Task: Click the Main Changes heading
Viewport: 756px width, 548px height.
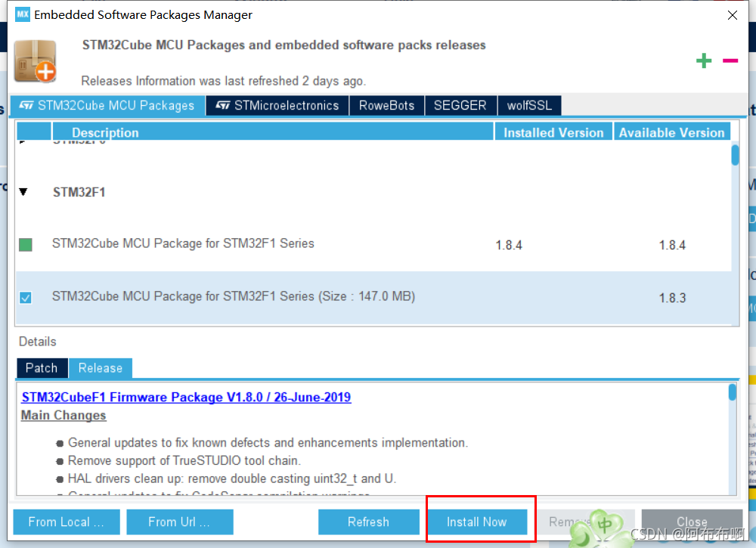Action: coord(64,416)
